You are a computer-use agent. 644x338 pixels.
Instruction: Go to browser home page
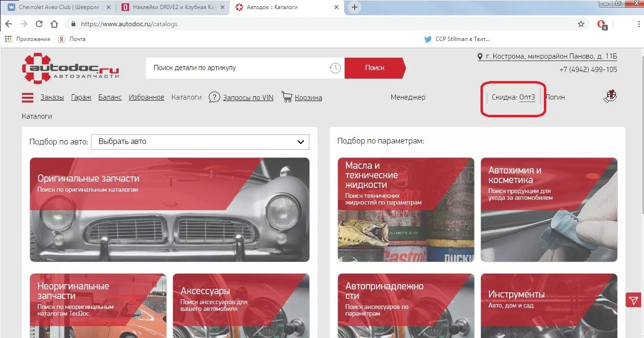(54, 24)
